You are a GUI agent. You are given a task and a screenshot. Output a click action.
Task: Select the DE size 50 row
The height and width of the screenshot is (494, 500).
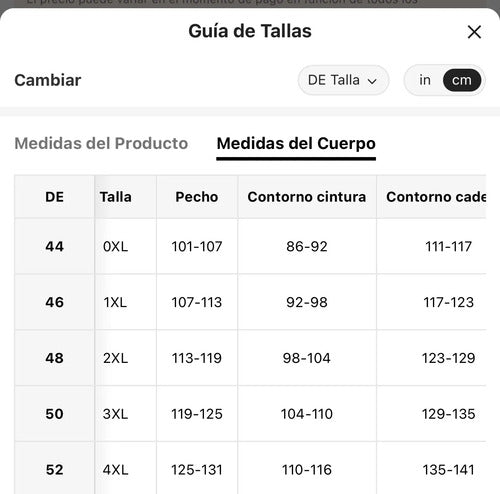tap(250, 414)
